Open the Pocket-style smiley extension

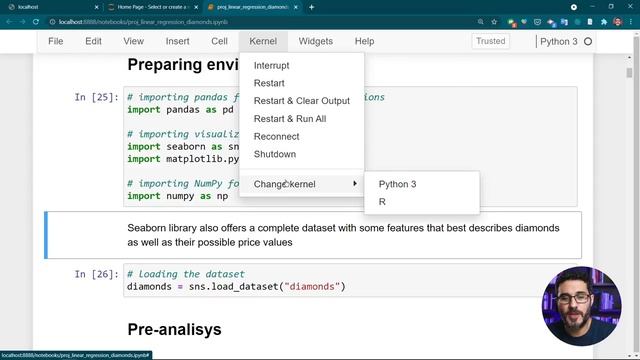[537, 22]
